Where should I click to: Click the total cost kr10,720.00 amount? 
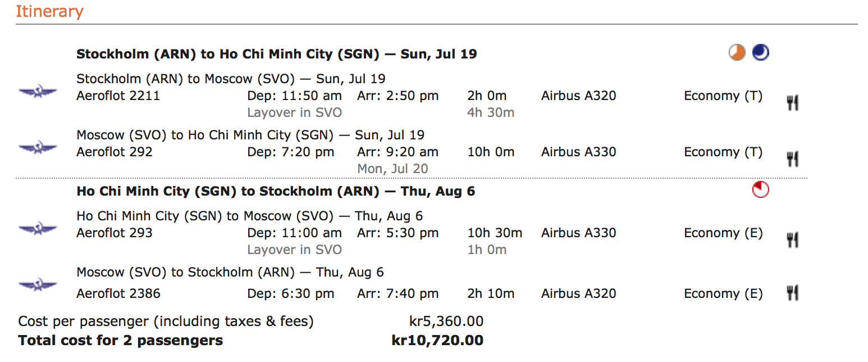tap(437, 341)
